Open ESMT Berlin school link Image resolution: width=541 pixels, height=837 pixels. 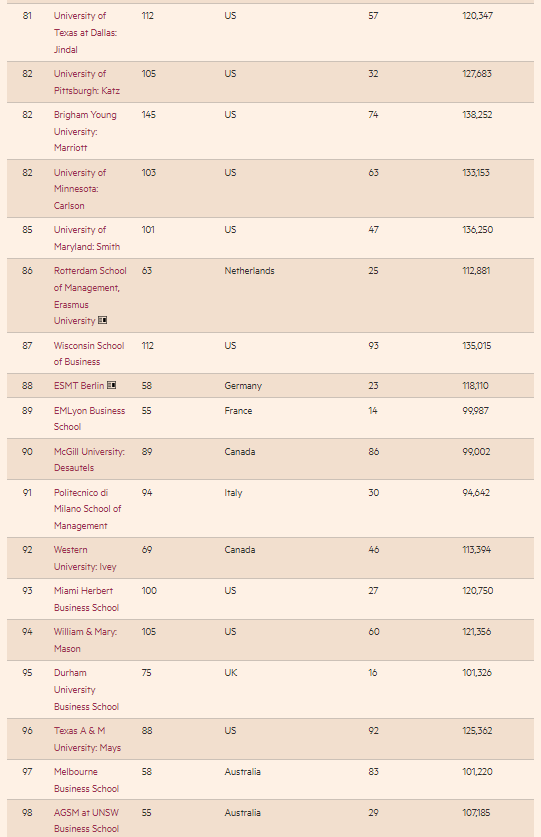coord(79,385)
